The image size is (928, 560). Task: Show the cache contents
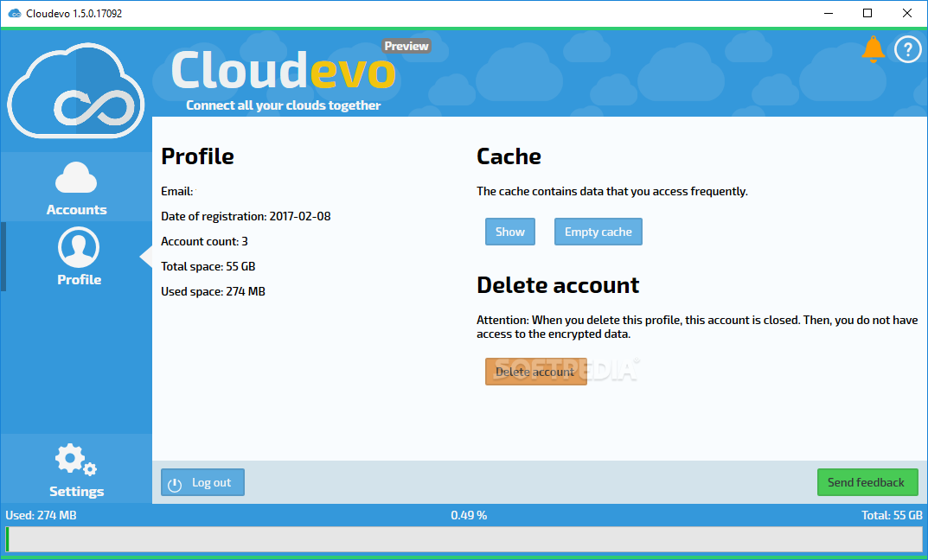point(510,232)
